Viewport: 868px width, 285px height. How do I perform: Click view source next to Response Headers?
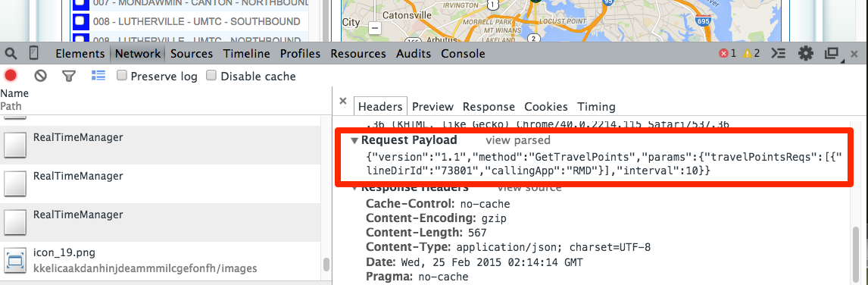(x=529, y=188)
